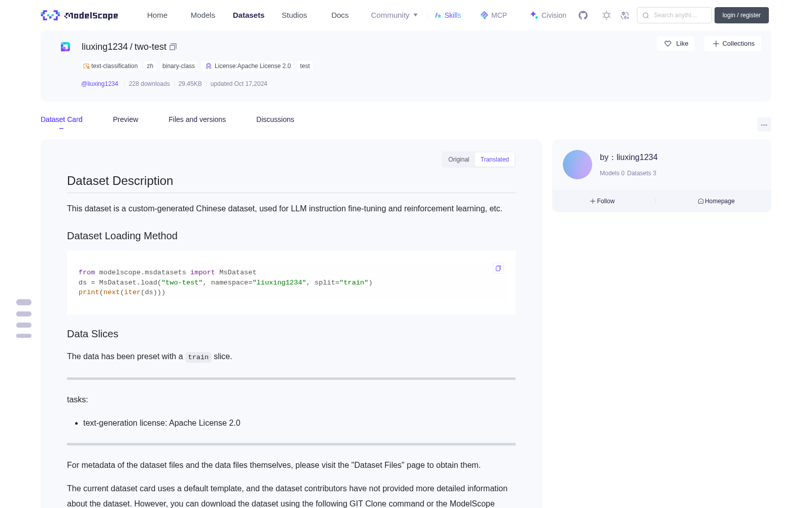Click the ModelScope logo

(x=79, y=15)
